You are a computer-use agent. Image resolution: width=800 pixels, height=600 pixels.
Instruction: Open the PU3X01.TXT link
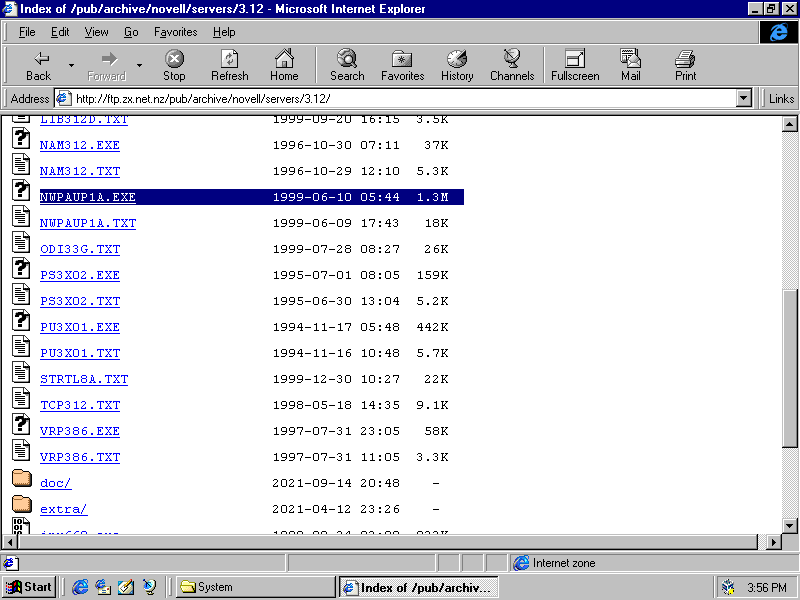point(80,353)
